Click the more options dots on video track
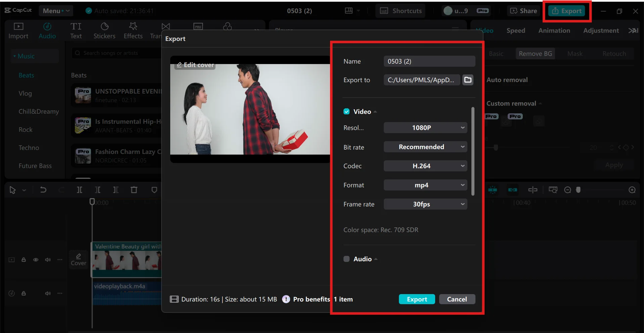The width and height of the screenshot is (644, 333). [x=60, y=260]
